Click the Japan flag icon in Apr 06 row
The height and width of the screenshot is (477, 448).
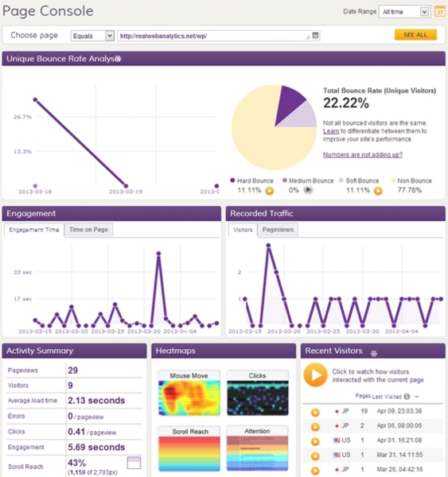pyautogui.click(x=337, y=426)
